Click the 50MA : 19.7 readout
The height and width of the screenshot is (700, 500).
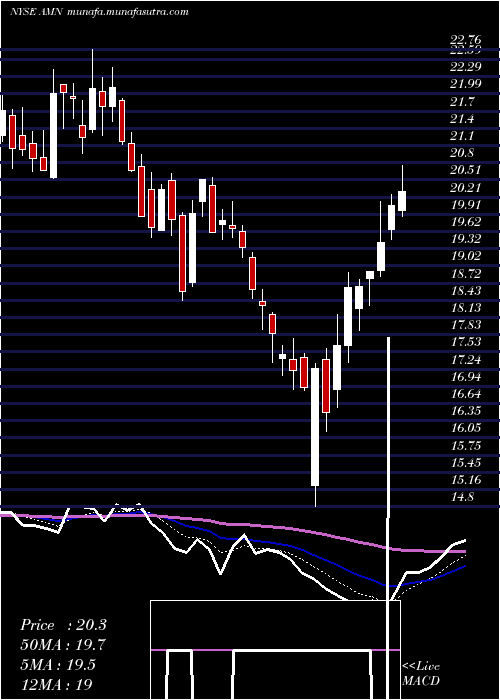coord(62,645)
